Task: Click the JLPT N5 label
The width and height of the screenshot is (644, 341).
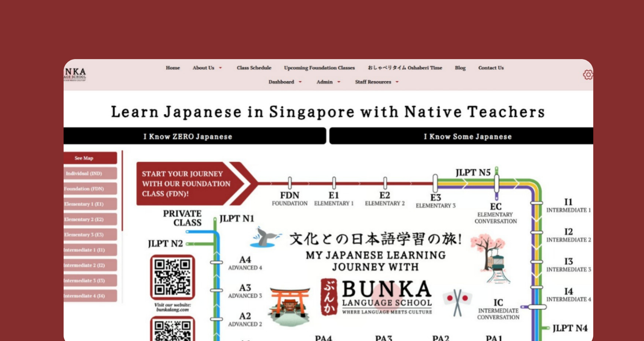Action: 473,173
